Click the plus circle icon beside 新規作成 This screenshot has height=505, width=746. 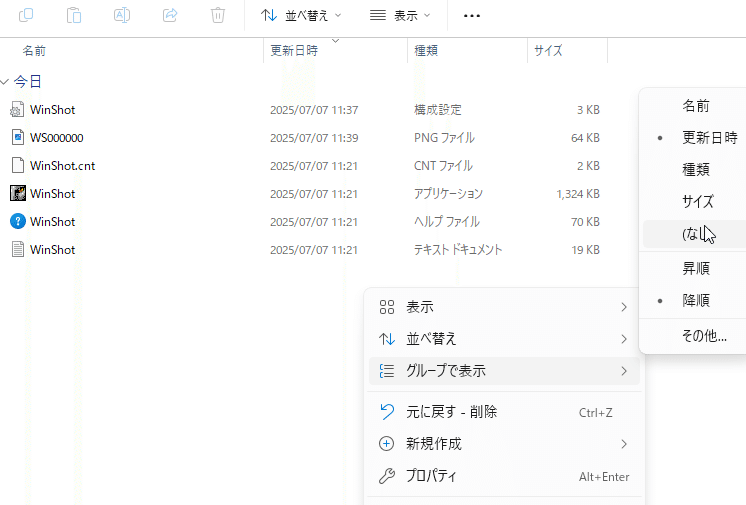click(x=386, y=444)
